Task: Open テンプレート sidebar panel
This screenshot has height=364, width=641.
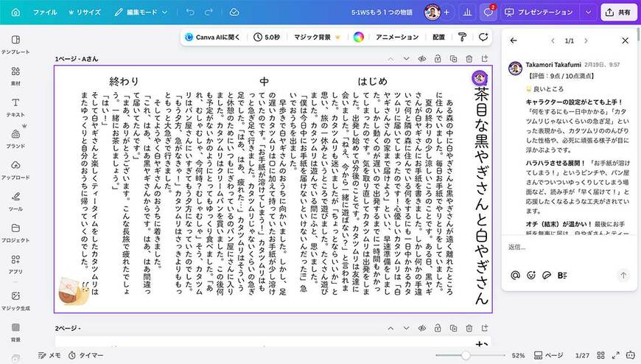Action: pos(15,45)
